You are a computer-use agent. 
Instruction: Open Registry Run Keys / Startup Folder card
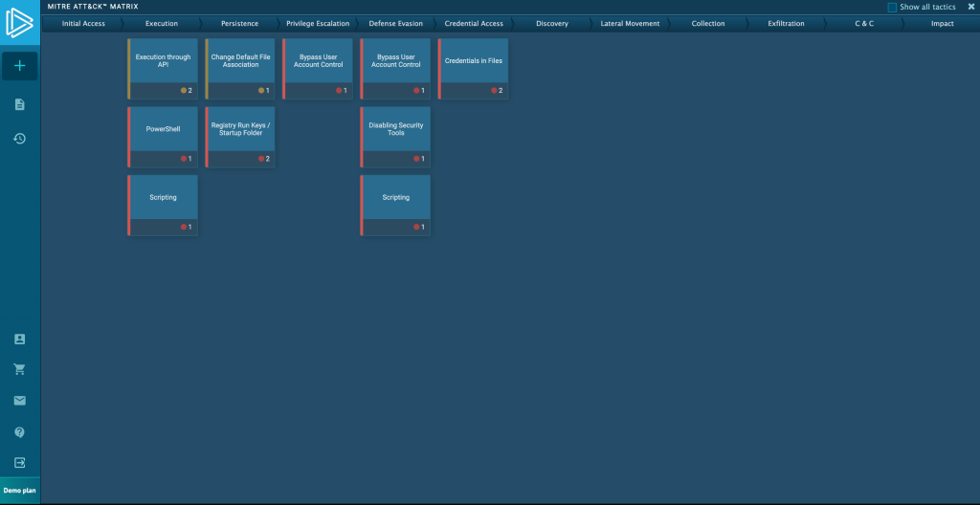click(240, 137)
